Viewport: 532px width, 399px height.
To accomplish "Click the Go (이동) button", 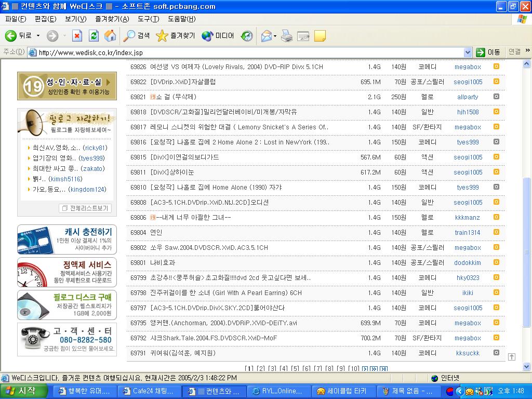I will (488, 52).
